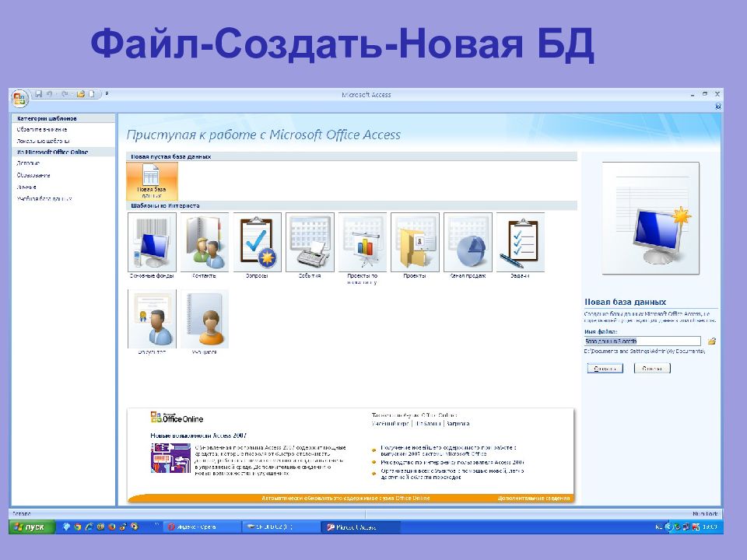Viewport: 747px width, 560px height.
Task: Click the browse folder icon beside file name
Action: pyautogui.click(x=712, y=341)
